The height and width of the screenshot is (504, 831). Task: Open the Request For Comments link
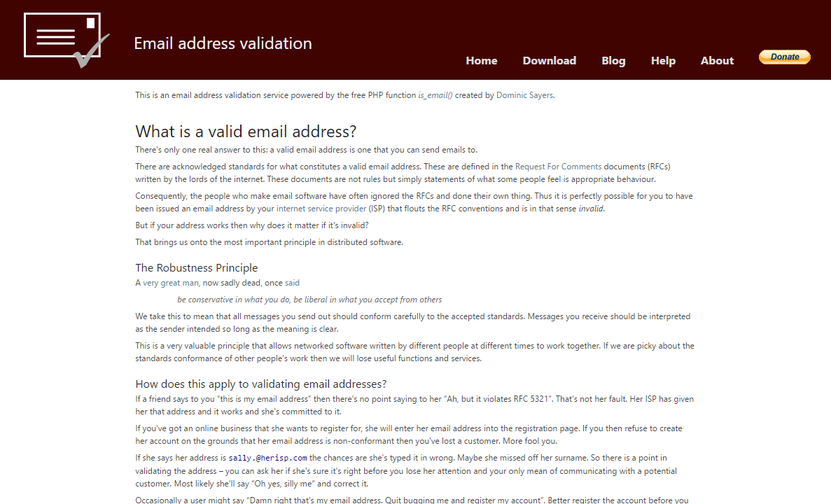[558, 167]
